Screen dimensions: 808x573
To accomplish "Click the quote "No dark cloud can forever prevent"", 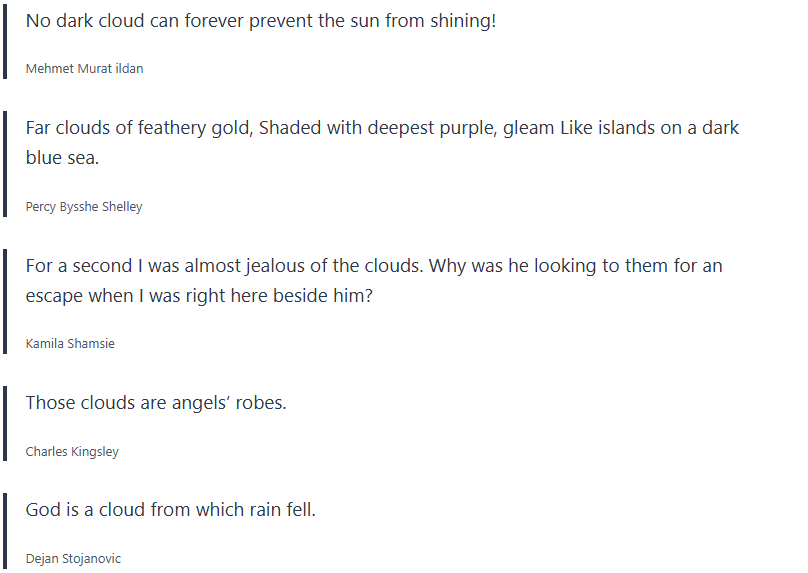I will [x=260, y=21].
